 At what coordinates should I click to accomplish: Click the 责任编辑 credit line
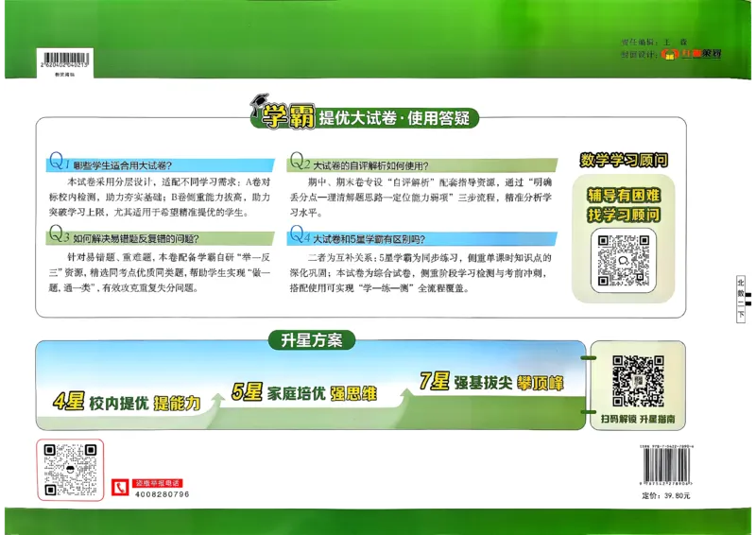pyautogui.click(x=654, y=42)
